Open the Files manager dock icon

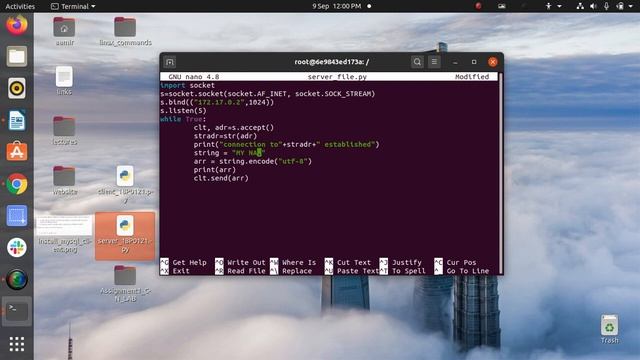tap(17, 56)
